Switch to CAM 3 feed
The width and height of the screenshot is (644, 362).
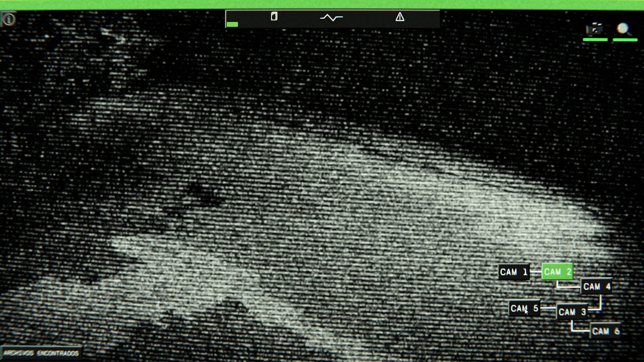572,312
